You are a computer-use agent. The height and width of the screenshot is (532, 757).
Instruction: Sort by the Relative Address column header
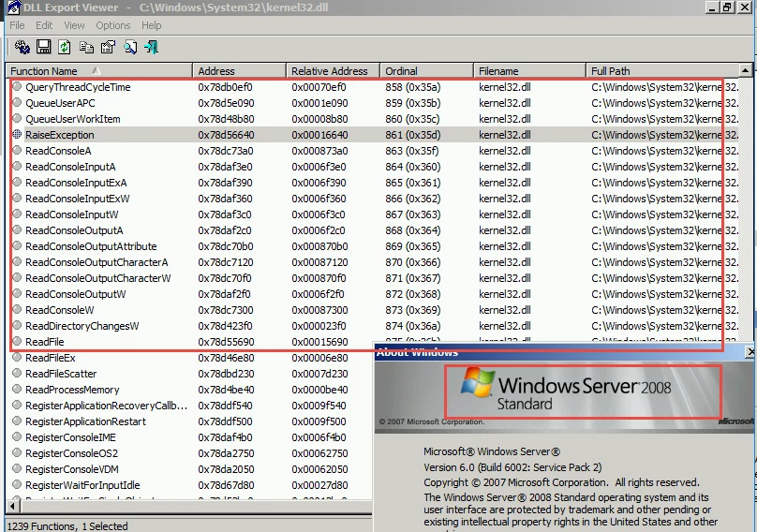(x=334, y=71)
